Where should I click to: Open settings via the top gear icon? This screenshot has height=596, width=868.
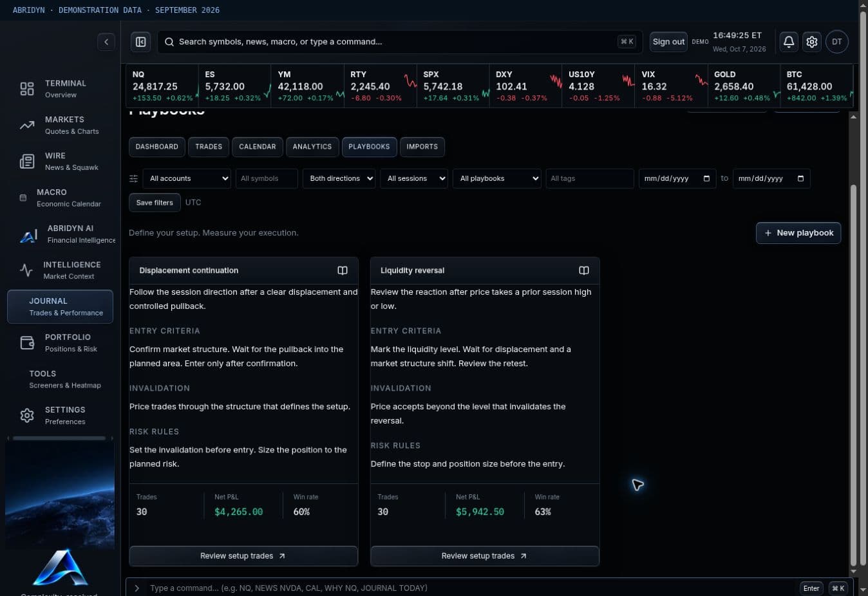[812, 42]
